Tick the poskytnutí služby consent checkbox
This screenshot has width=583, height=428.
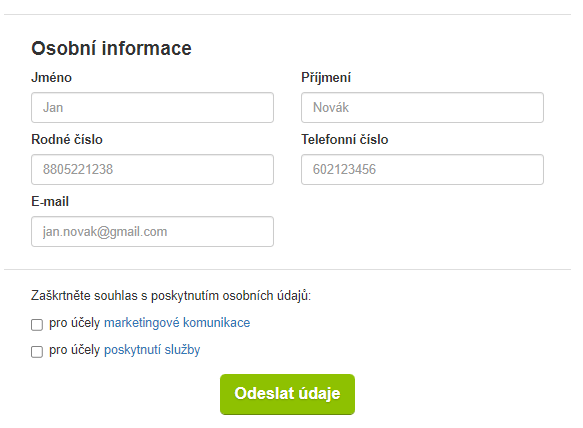point(37,351)
